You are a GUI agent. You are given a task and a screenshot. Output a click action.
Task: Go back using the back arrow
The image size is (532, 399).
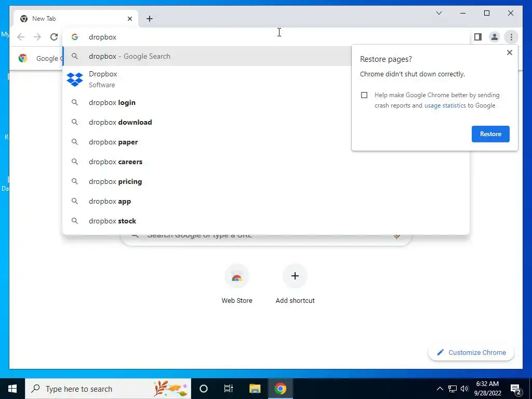click(x=21, y=37)
